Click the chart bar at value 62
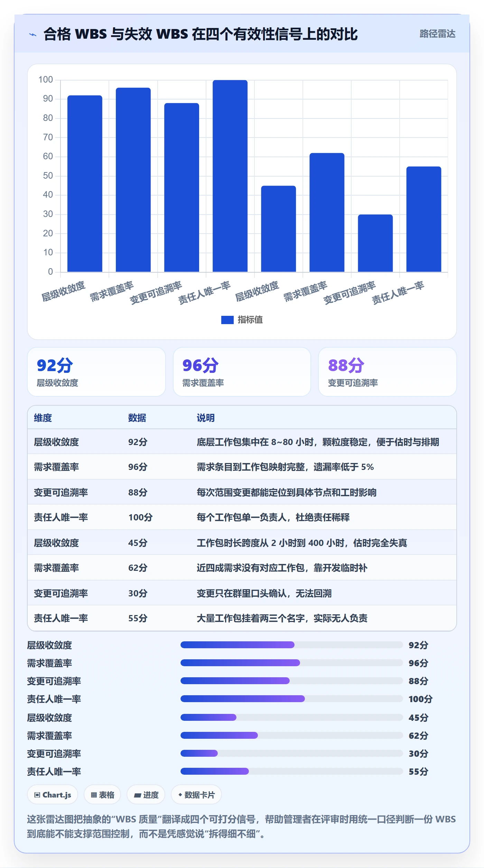Viewport: 484px width, 868px height. [x=327, y=213]
